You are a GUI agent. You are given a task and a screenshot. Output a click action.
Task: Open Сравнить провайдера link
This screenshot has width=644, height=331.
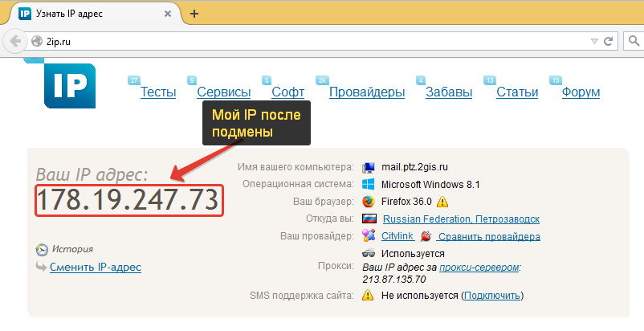click(489, 237)
